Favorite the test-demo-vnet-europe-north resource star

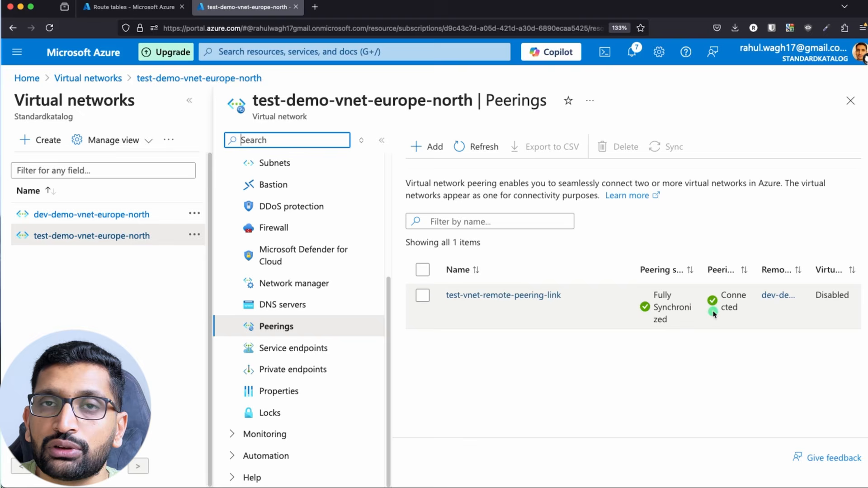click(x=568, y=101)
